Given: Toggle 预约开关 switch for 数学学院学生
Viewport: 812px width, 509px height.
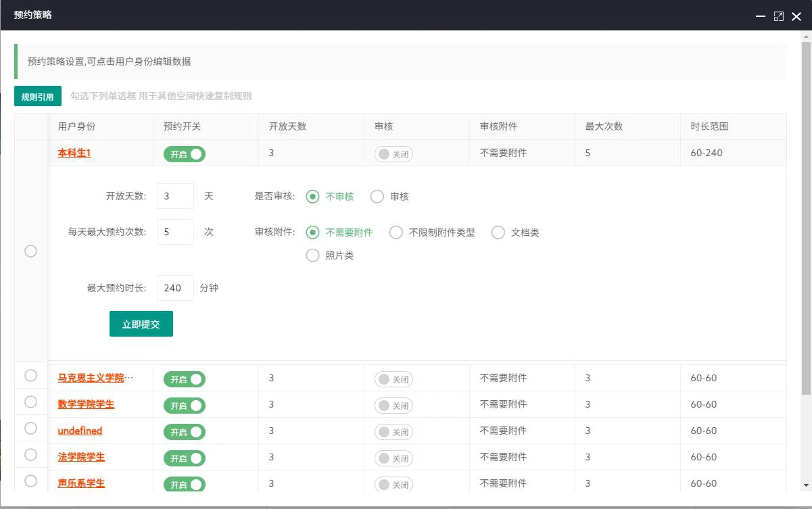Looking at the screenshot, I should pos(185,406).
